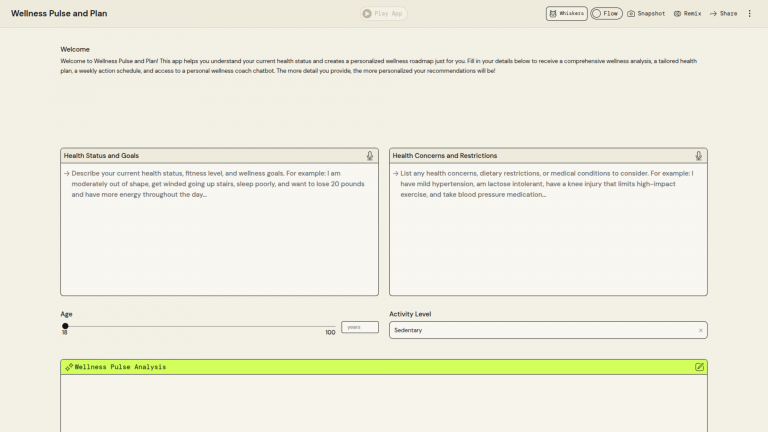Clear the Sedentary selection with the x

(x=700, y=330)
